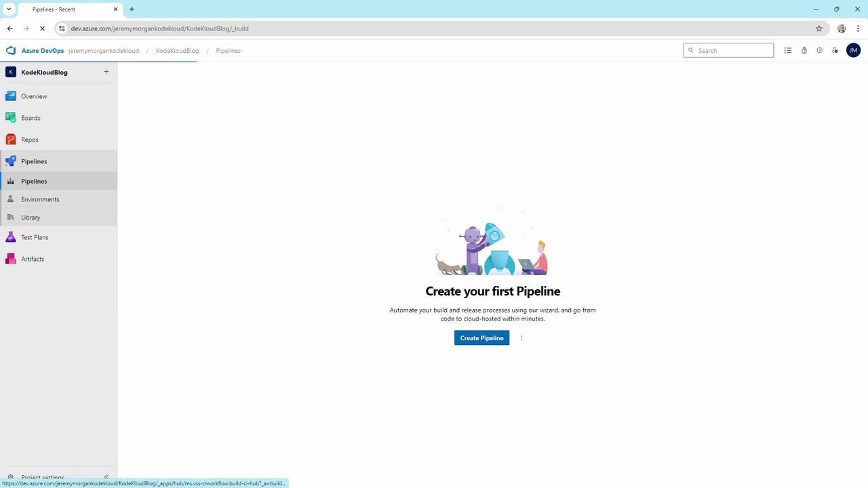Open the work items list icon

[788, 51]
